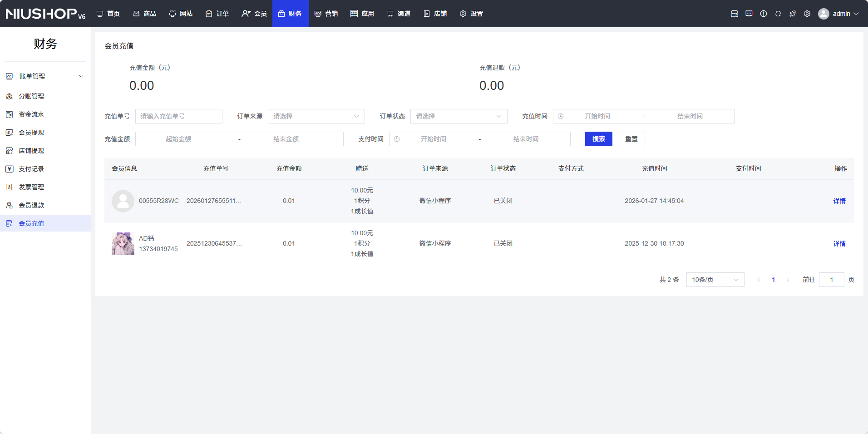The image size is (868, 434).
Task: Open the admin user menu
Action: pyautogui.click(x=838, y=14)
